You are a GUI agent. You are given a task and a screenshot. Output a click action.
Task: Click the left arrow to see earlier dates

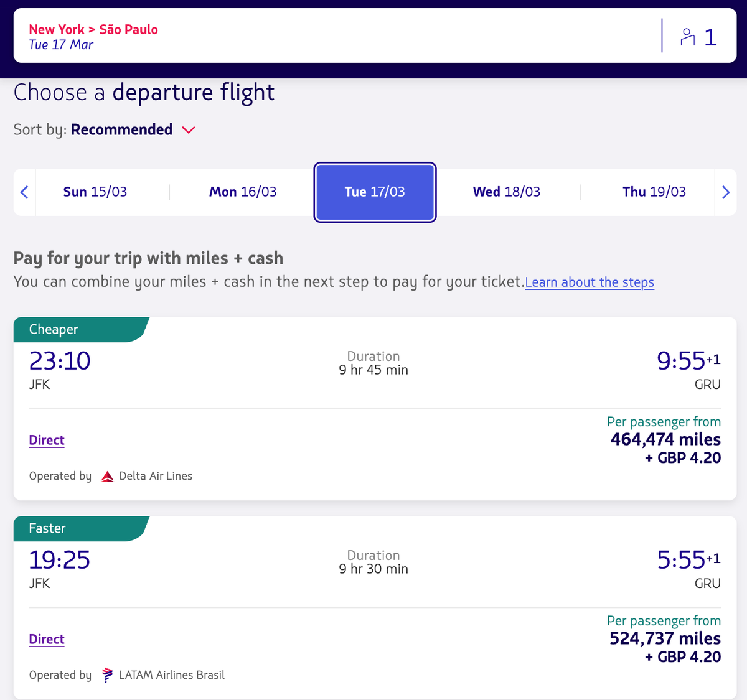tap(24, 192)
